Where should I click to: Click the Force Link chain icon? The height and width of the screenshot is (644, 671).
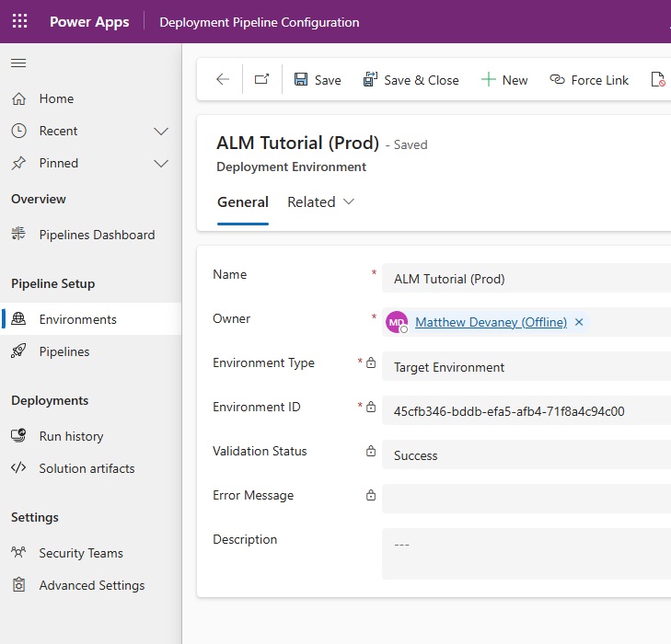[x=557, y=79]
